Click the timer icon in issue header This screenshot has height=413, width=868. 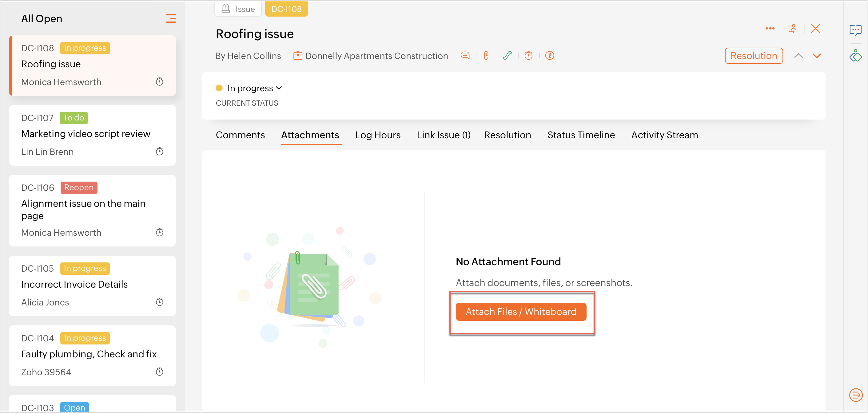528,56
